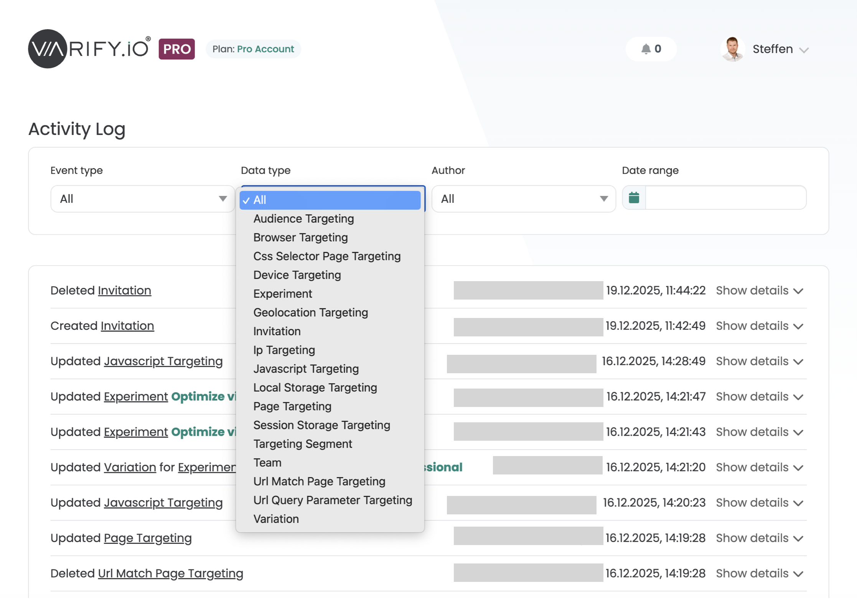The height and width of the screenshot is (616, 857).
Task: Show details for Deleted Url Match entry
Action: pos(759,573)
